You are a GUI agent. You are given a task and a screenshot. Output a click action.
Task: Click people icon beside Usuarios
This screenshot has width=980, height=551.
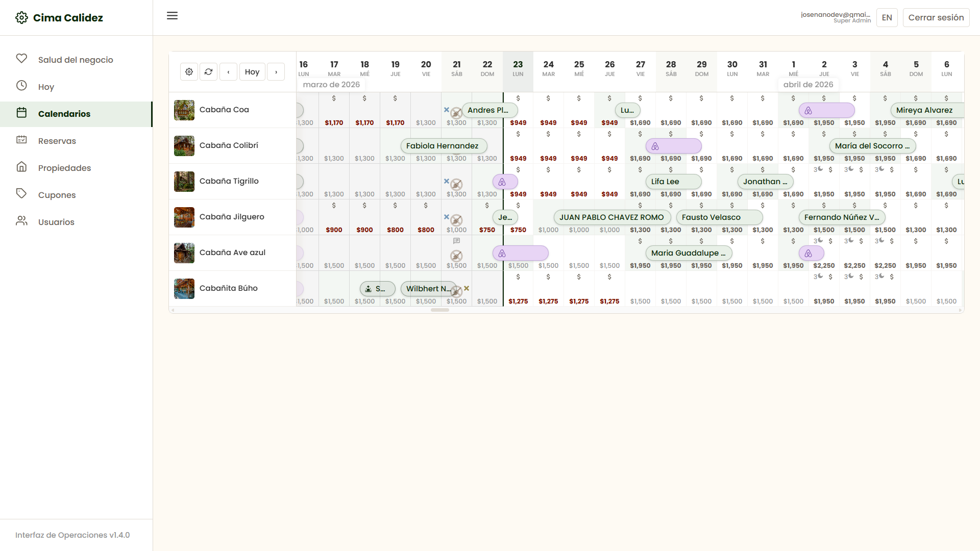point(21,221)
